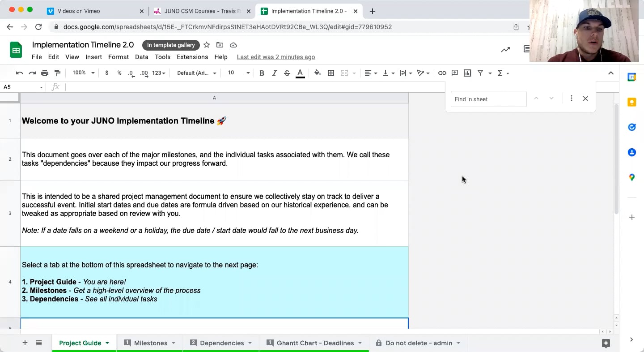644x352 pixels.
Task: Insert a link with chain icon
Action: click(x=442, y=73)
